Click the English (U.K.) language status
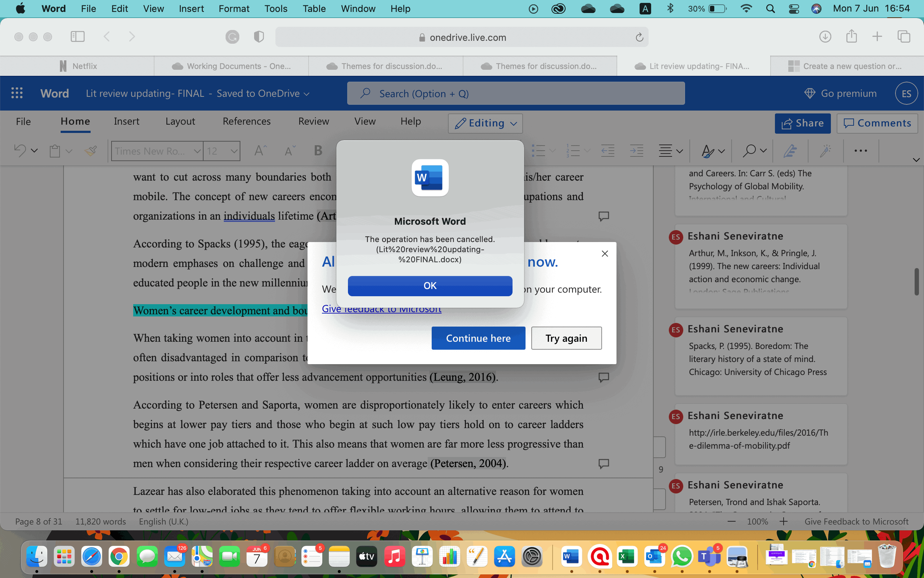 pos(164,521)
